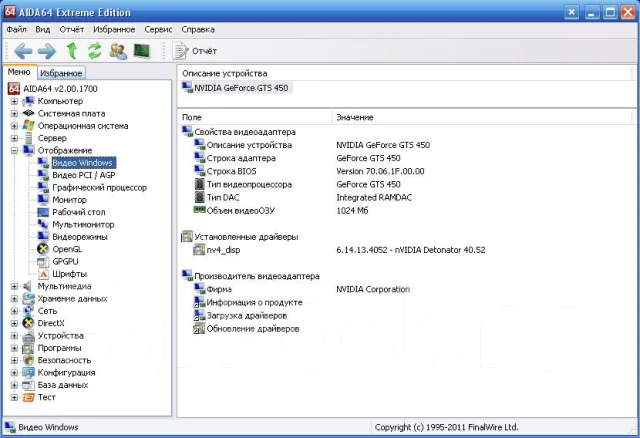
Task: Expand the Тест tree node
Action: point(14,397)
